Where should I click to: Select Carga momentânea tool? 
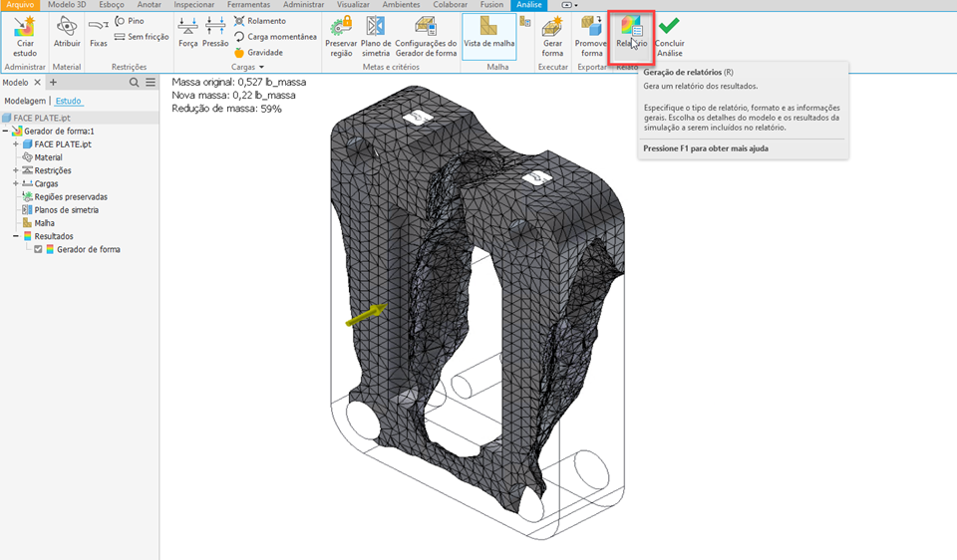click(275, 37)
